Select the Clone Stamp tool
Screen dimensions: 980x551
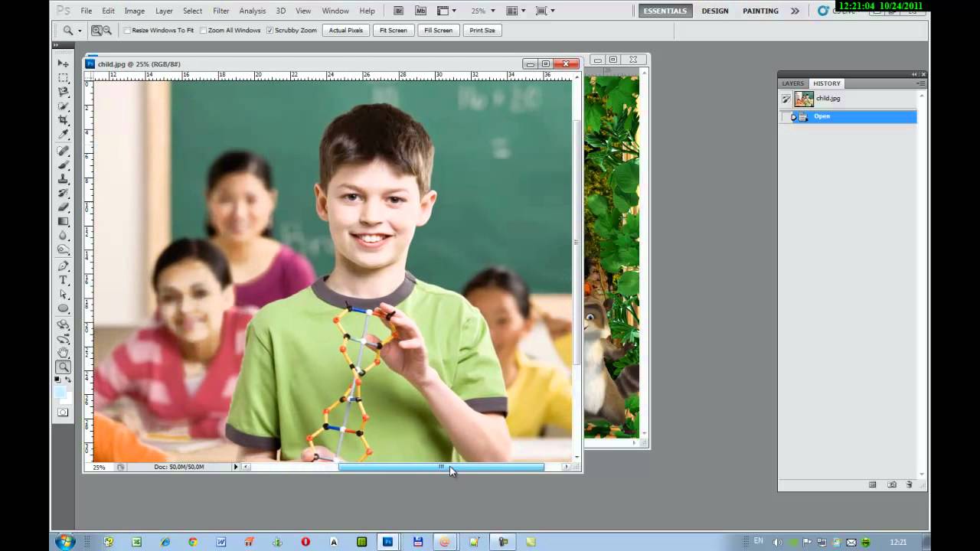click(x=64, y=179)
